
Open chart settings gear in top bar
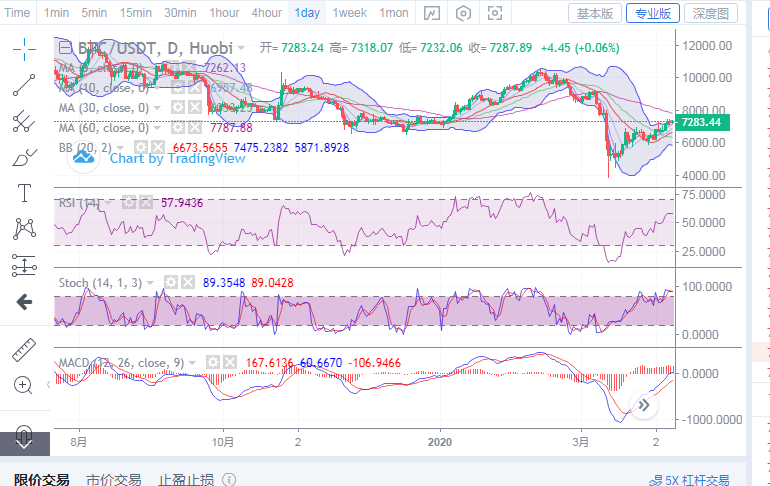coord(463,13)
